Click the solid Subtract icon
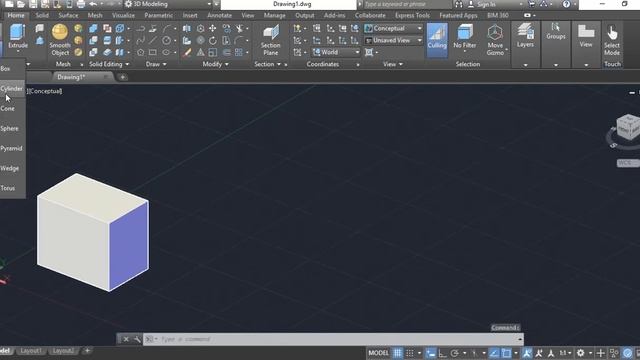This screenshot has width=640, height=360. pos(93,40)
